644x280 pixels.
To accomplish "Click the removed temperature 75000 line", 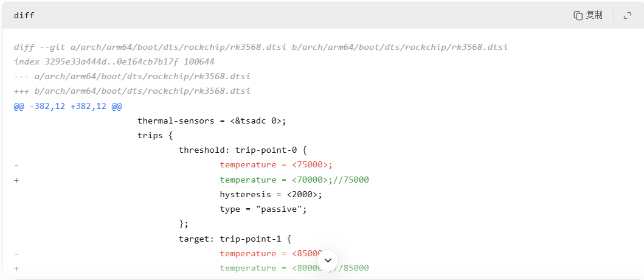I will pos(276,165).
